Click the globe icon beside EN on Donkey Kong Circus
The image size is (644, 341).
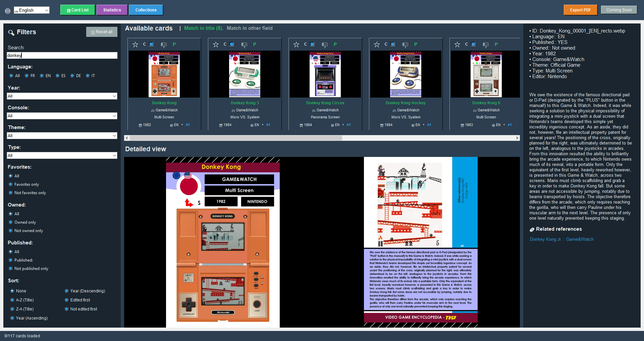coord(332,125)
